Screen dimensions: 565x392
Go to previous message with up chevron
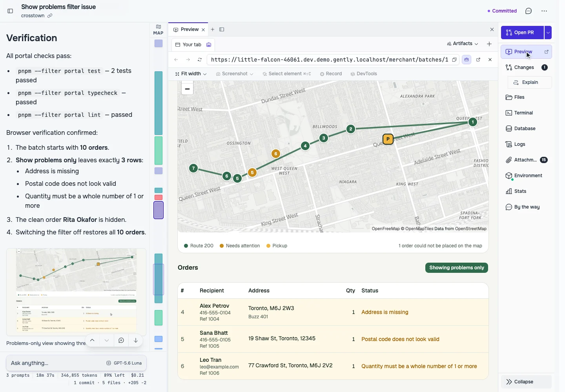point(92,340)
